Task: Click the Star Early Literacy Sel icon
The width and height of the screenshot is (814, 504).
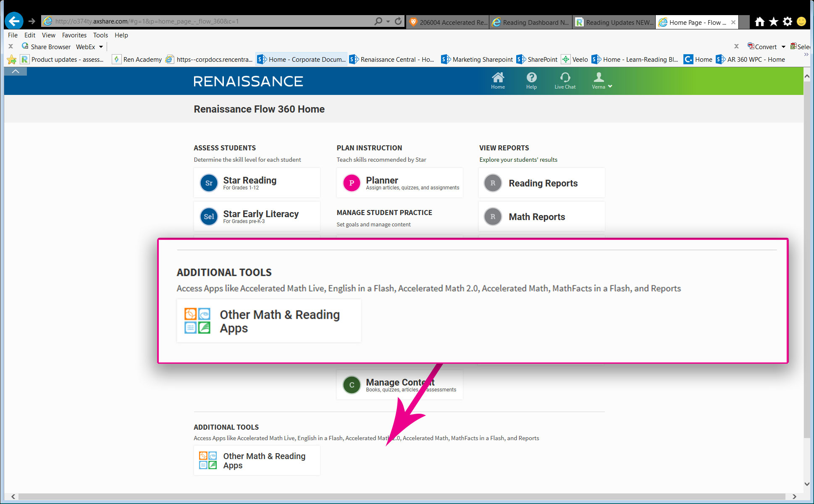Action: click(209, 217)
